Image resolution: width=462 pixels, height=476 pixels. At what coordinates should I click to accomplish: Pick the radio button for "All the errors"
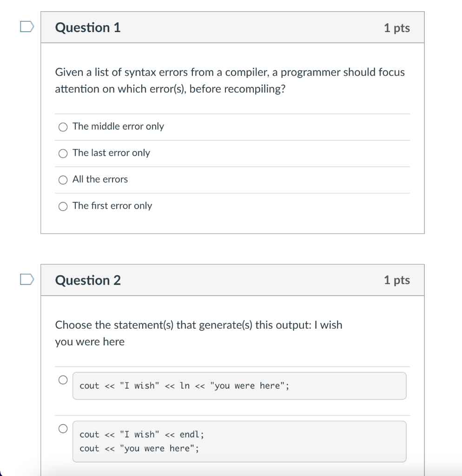63,180
